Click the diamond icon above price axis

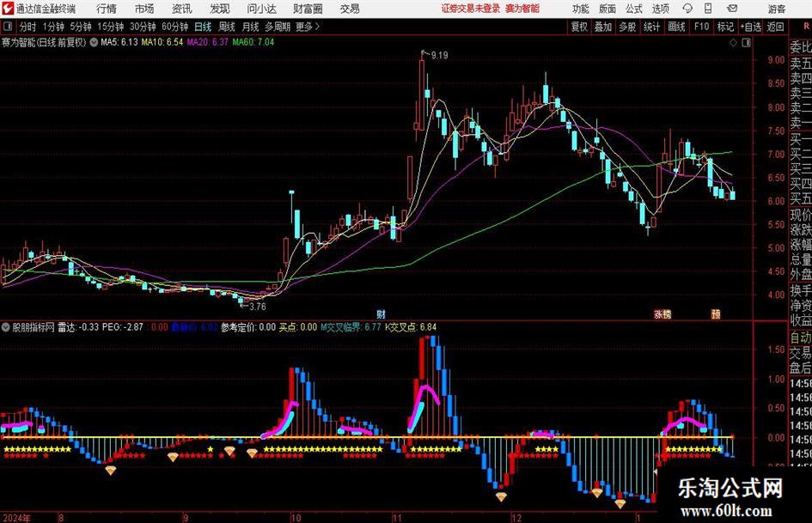[733, 43]
